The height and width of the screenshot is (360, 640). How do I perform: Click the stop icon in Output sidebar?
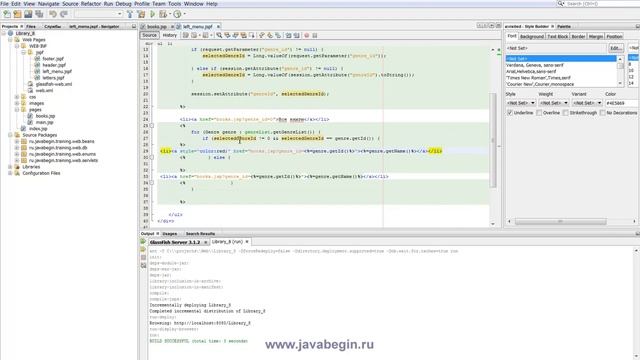[x=143, y=258]
